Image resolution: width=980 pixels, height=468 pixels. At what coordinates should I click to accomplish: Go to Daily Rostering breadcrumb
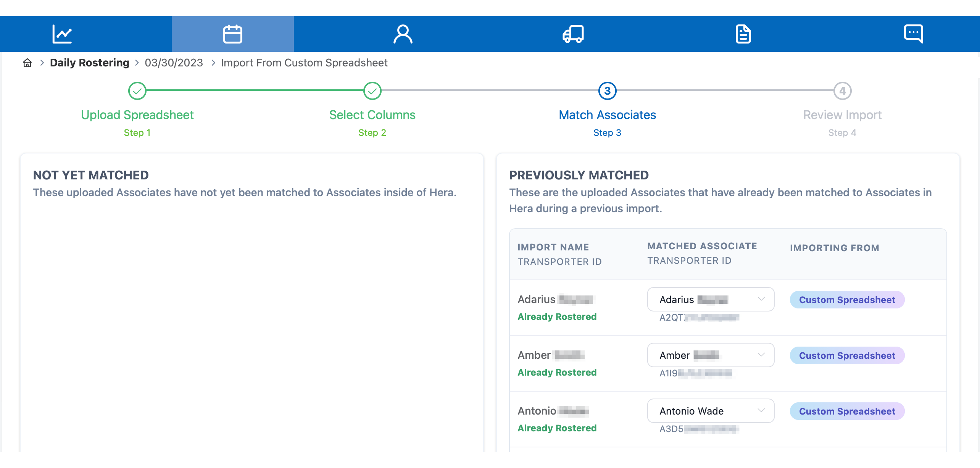pyautogui.click(x=89, y=63)
